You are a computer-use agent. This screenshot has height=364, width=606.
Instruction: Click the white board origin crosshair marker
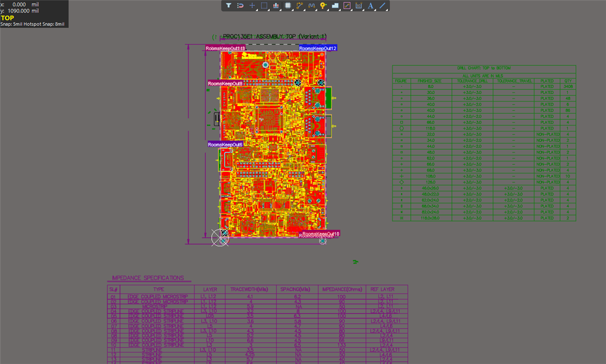click(x=220, y=237)
